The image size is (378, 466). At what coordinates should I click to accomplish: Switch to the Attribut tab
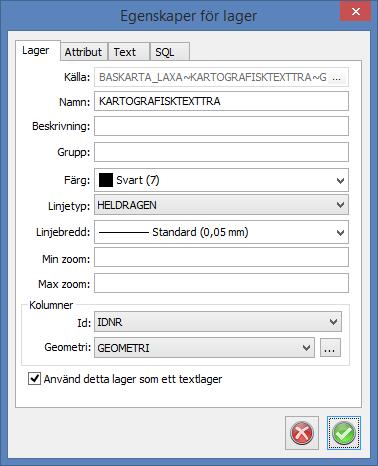[84, 52]
